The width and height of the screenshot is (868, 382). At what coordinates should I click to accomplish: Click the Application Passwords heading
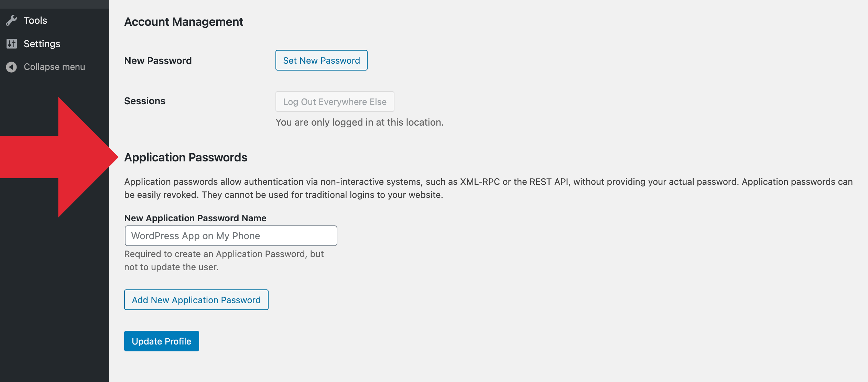pos(186,157)
